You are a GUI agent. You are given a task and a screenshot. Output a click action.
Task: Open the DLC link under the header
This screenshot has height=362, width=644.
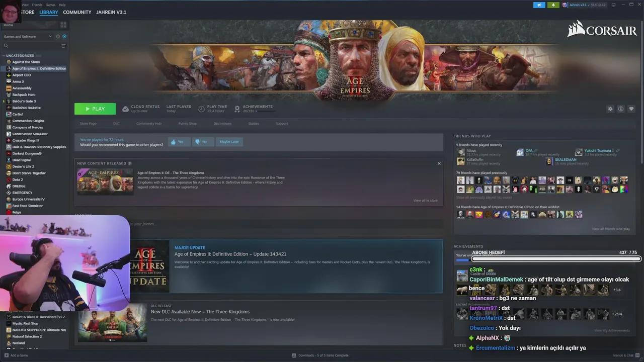pos(116,124)
